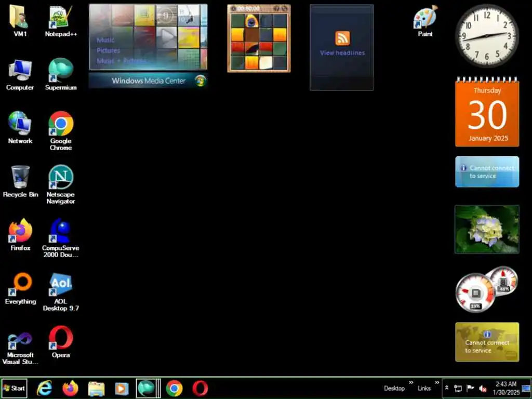
Task: Open Windows Explorer from the taskbar
Action: 96,389
